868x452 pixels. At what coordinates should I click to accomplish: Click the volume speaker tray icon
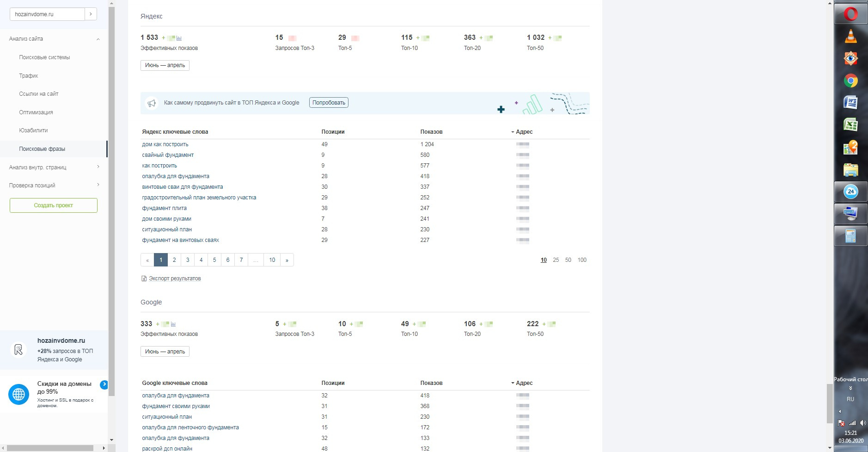tap(862, 423)
